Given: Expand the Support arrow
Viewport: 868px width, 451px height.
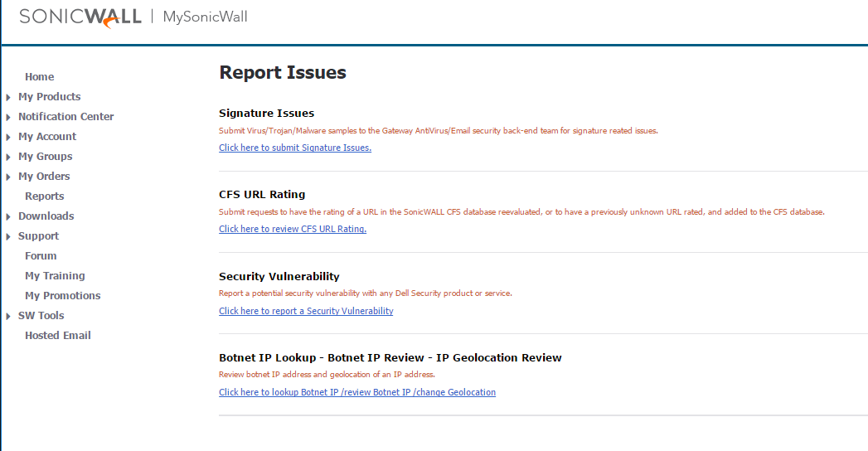Looking at the screenshot, I should [x=8, y=236].
